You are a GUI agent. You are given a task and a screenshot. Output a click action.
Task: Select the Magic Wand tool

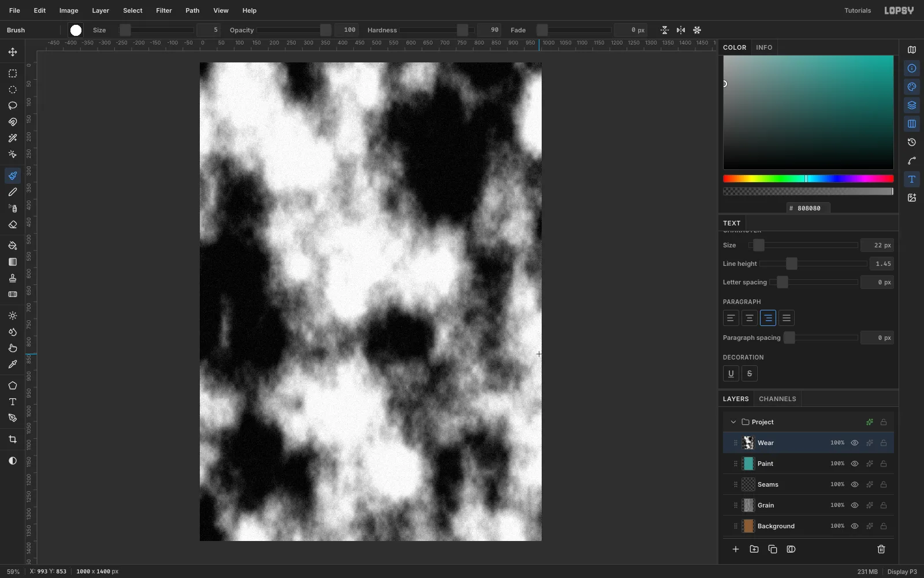[x=13, y=138]
